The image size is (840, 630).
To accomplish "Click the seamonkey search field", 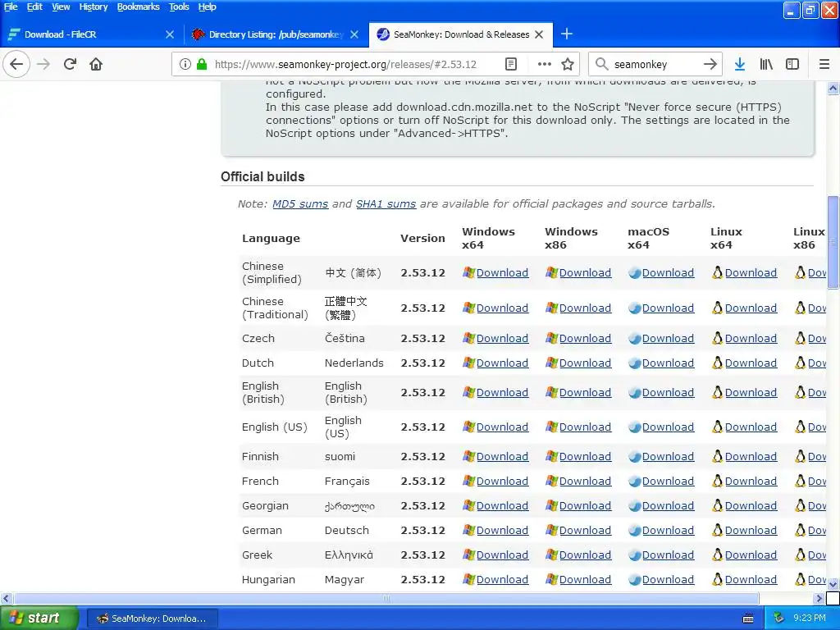I will coord(656,64).
